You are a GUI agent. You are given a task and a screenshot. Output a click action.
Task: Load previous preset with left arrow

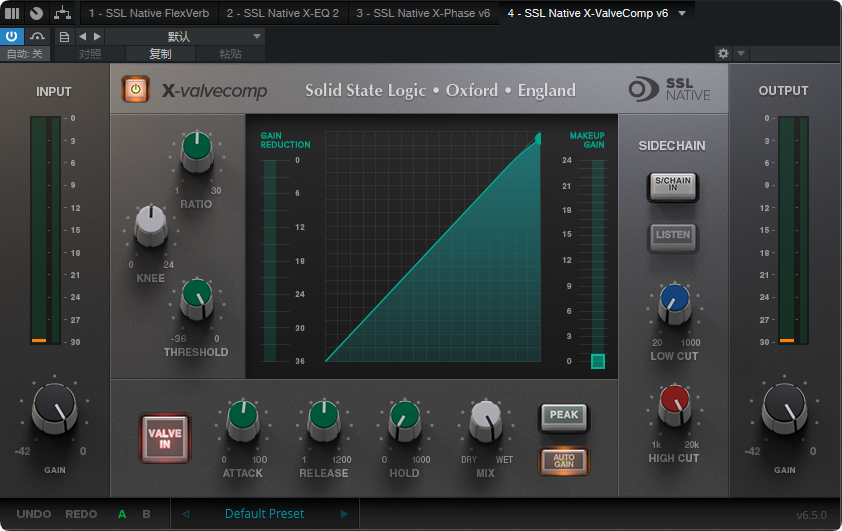point(185,514)
